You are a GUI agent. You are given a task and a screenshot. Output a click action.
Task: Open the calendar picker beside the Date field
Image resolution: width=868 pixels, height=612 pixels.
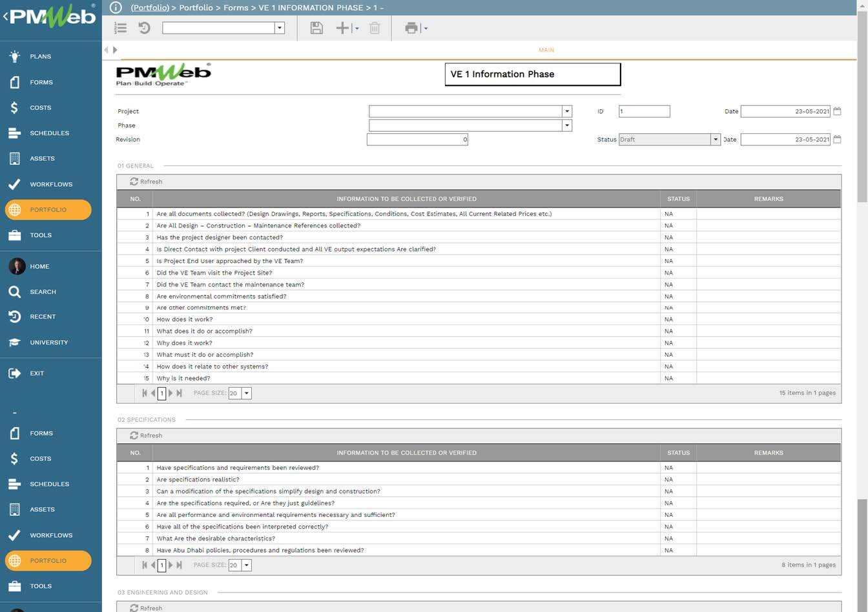pos(837,111)
